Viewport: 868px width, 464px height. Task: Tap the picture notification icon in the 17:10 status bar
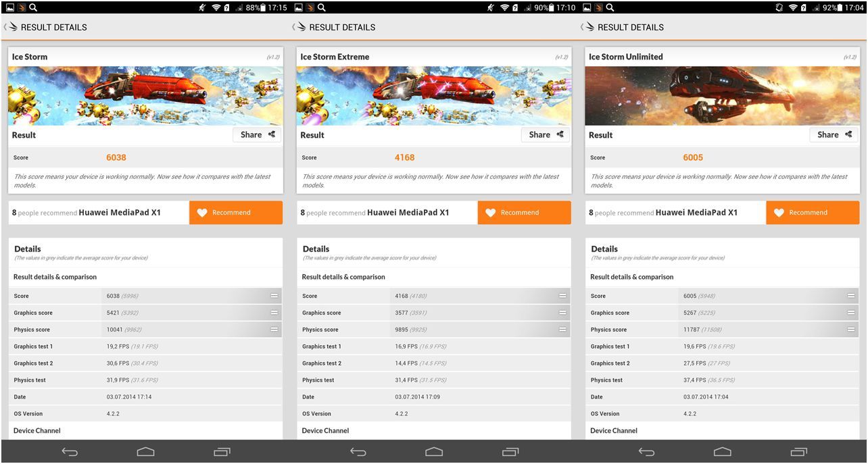point(298,7)
